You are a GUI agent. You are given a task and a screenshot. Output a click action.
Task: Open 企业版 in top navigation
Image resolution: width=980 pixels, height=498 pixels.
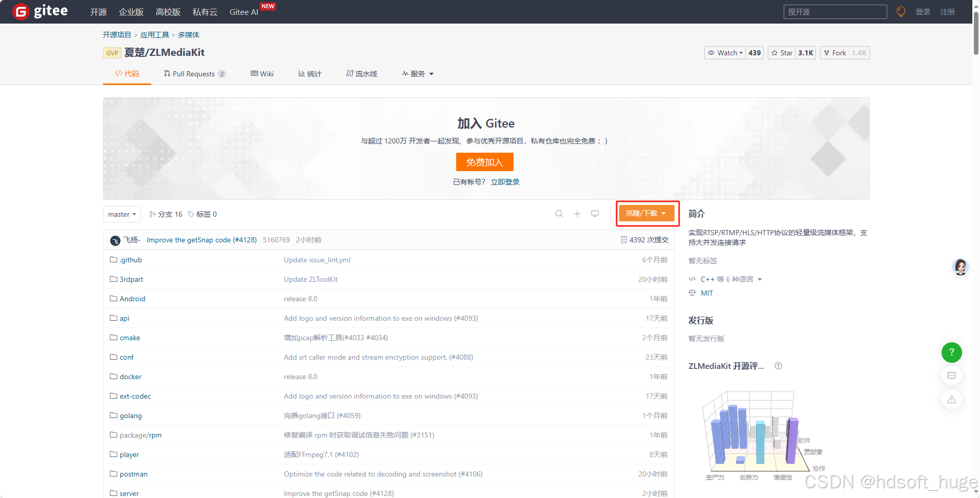[x=131, y=12]
